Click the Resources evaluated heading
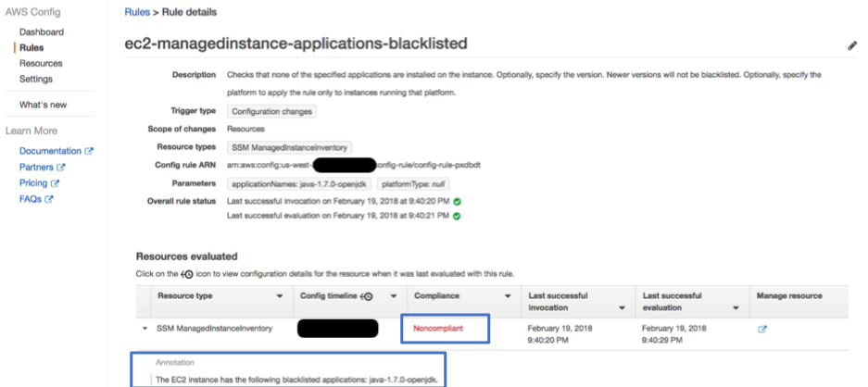The width and height of the screenshot is (868, 387). pos(186,256)
